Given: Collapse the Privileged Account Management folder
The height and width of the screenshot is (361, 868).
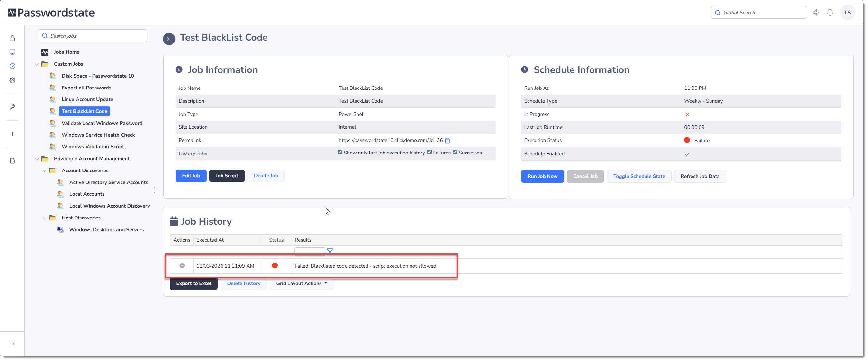Looking at the screenshot, I should (x=37, y=159).
